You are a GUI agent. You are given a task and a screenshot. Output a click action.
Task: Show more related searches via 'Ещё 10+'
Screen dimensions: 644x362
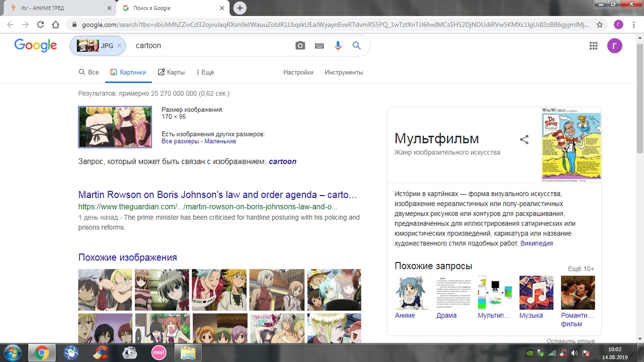tap(581, 269)
